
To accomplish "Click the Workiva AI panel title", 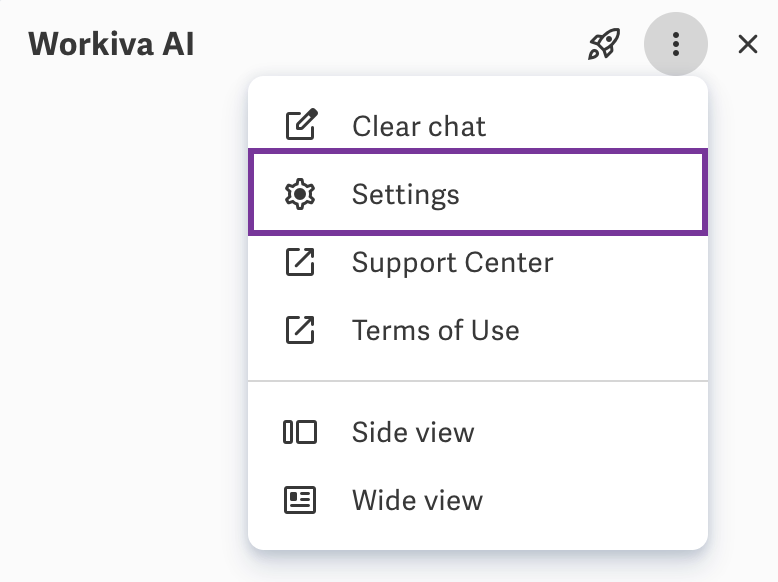I will [111, 44].
